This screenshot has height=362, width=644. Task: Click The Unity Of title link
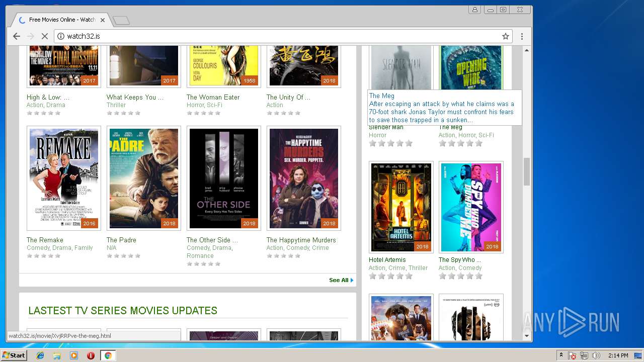pyautogui.click(x=288, y=97)
